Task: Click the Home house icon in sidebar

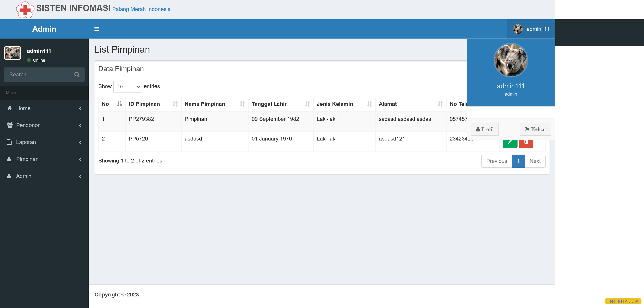Action: point(9,108)
